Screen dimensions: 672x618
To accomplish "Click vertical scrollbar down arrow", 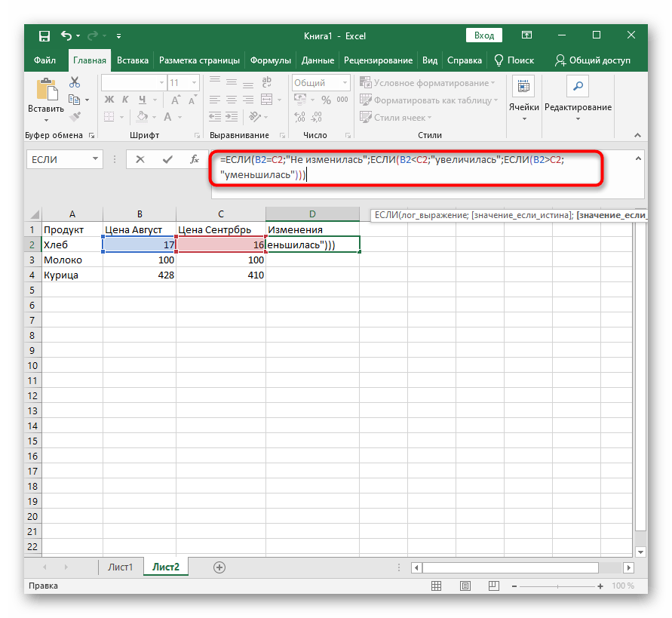I will point(641,552).
